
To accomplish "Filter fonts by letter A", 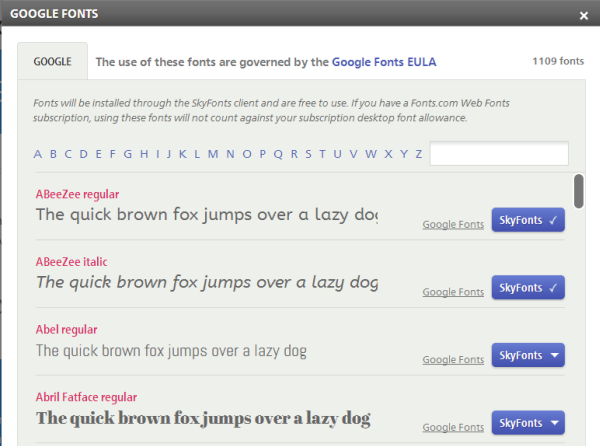I will tap(38, 154).
